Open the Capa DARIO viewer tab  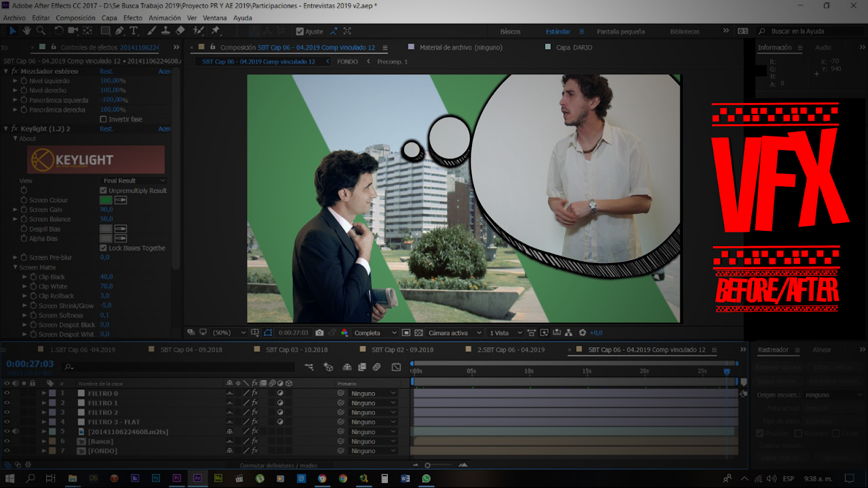coord(574,47)
